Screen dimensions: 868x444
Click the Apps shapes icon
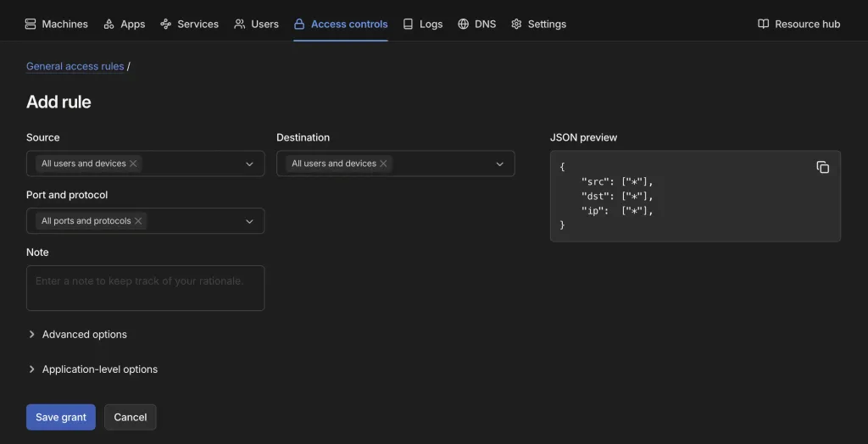coord(109,24)
